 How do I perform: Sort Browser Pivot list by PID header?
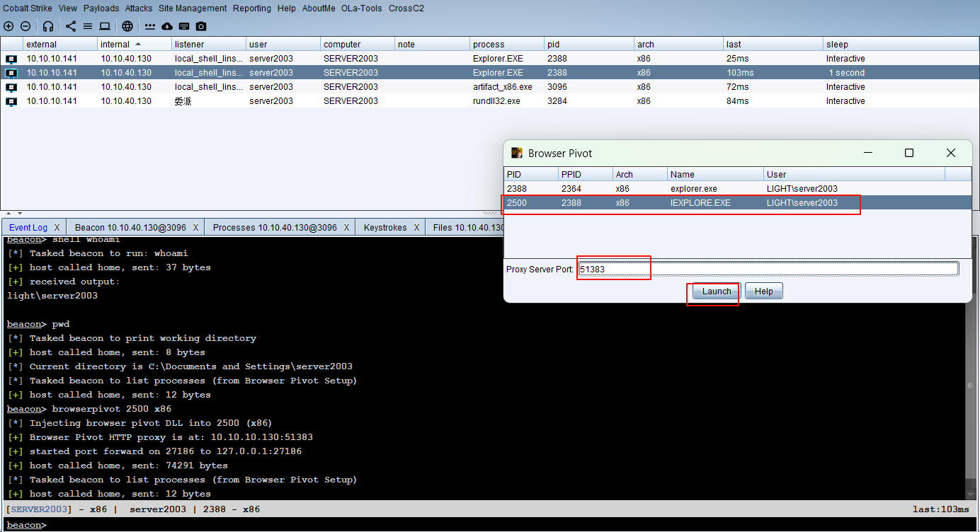point(530,174)
